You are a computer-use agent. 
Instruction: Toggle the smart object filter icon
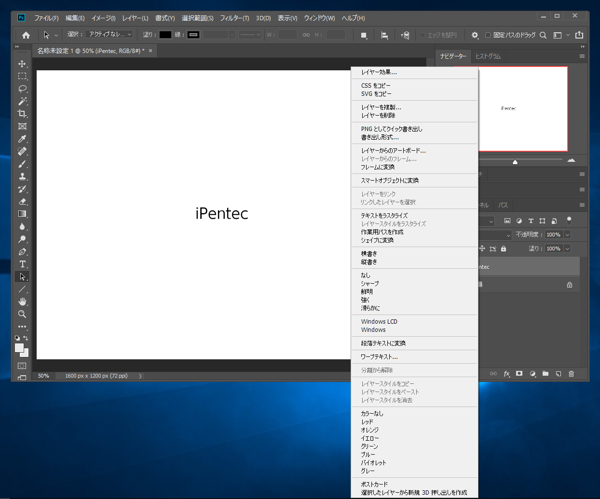554,221
